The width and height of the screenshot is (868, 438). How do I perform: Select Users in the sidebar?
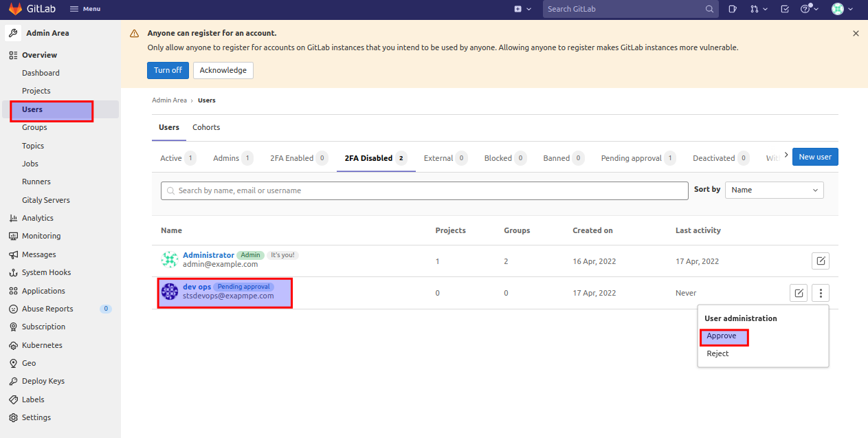[60, 109]
